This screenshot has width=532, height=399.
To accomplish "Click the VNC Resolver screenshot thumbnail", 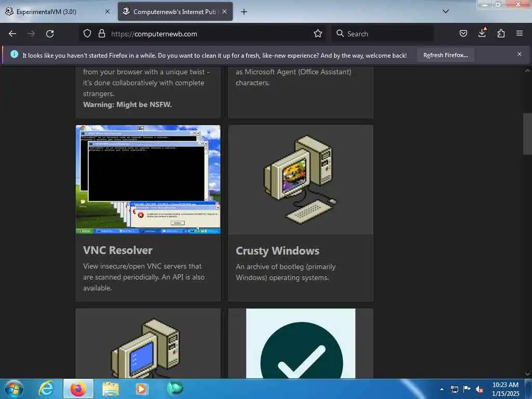I will pyautogui.click(x=148, y=179).
